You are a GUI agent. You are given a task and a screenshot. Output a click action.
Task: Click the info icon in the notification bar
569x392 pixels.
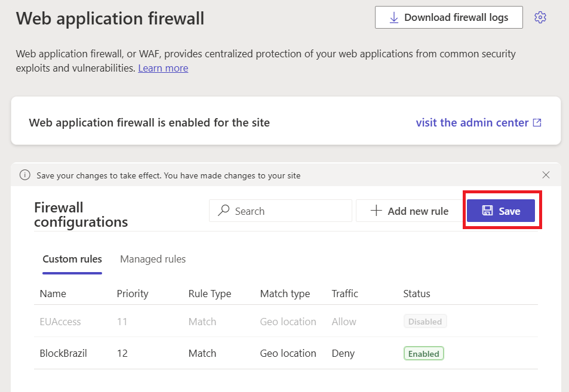tap(24, 175)
